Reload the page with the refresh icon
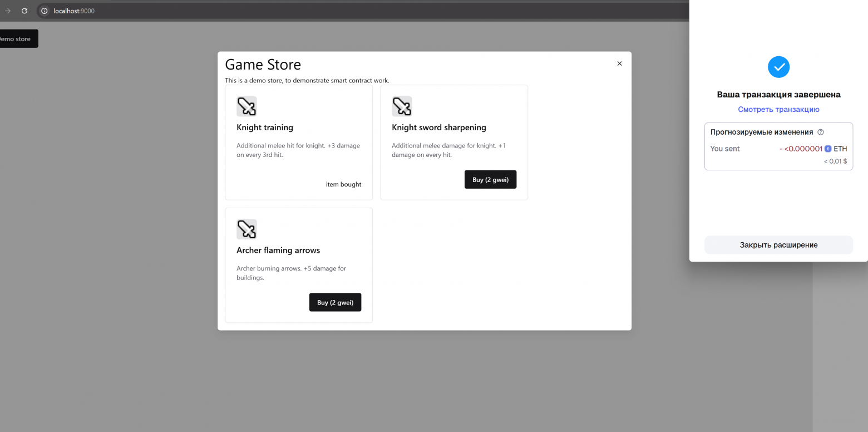868x432 pixels. coord(24,11)
